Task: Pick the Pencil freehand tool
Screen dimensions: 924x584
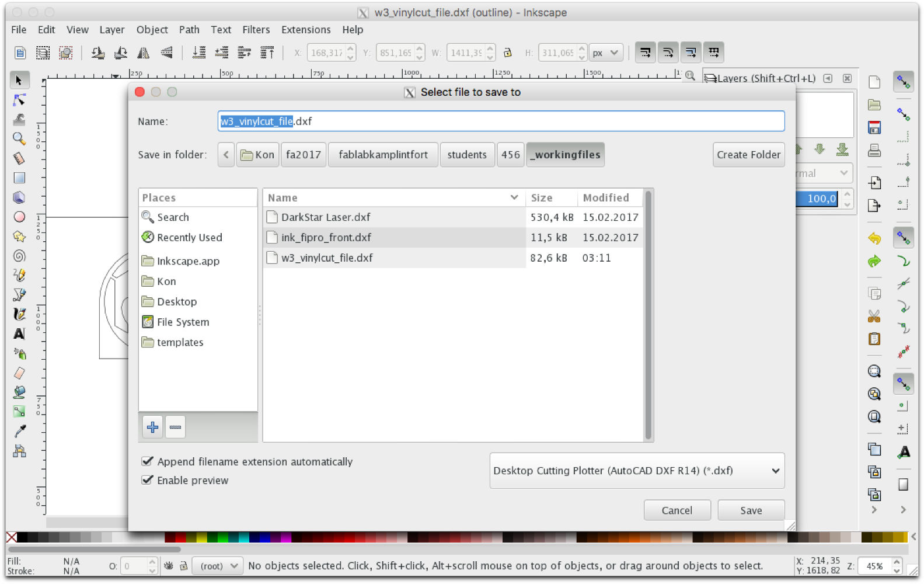Action: click(x=19, y=275)
